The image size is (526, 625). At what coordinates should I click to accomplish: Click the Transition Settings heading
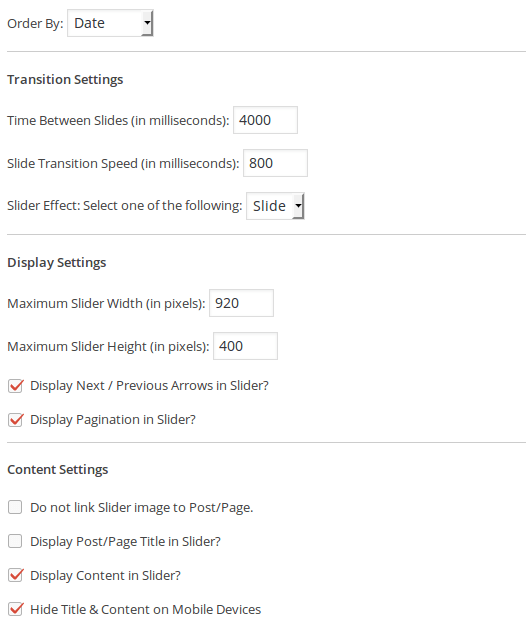pos(65,79)
